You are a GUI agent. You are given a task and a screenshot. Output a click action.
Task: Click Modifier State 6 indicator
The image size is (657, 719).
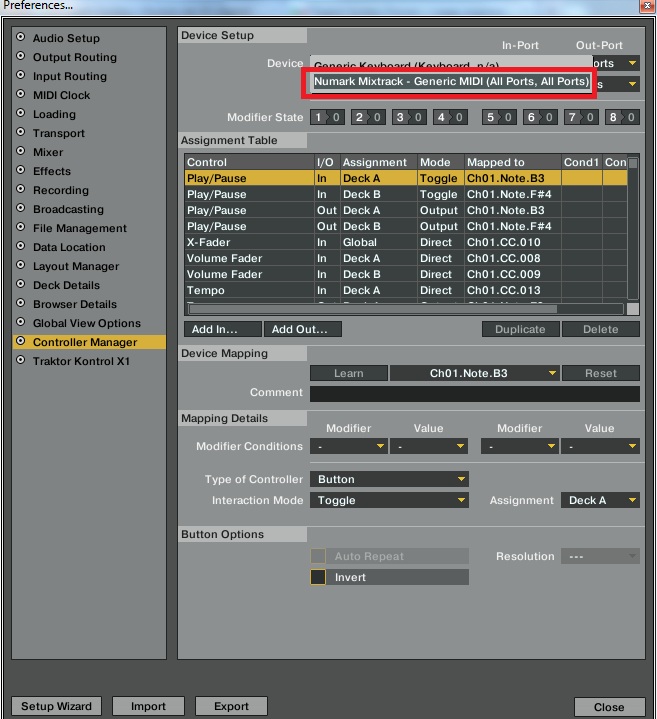[x=540, y=117]
